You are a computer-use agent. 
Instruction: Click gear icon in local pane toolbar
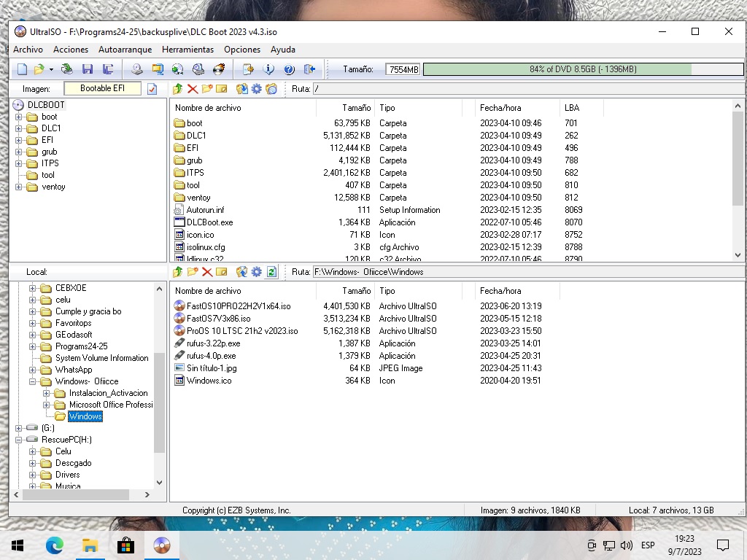coord(256,272)
